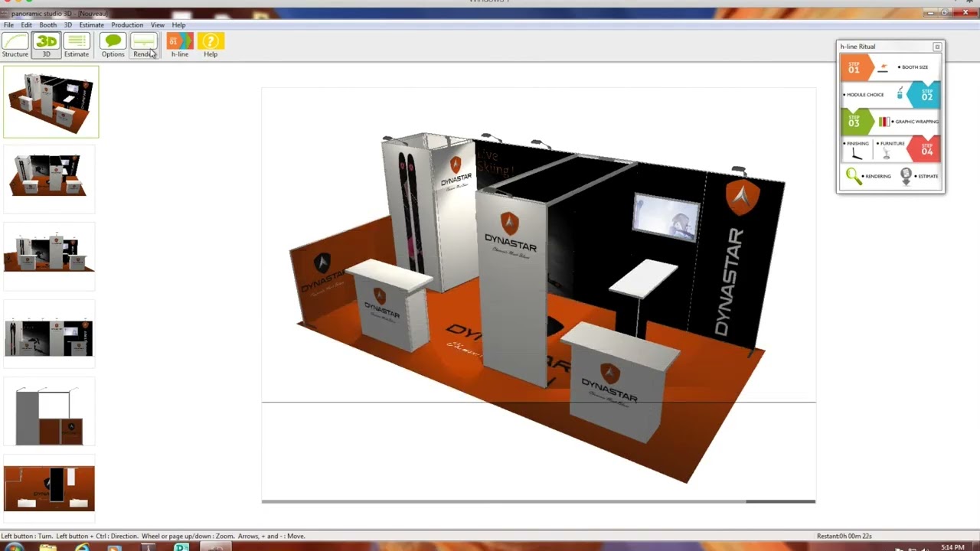The width and height of the screenshot is (980, 551).
Task: Select the third front-angle booth thumbnail
Action: (49, 256)
